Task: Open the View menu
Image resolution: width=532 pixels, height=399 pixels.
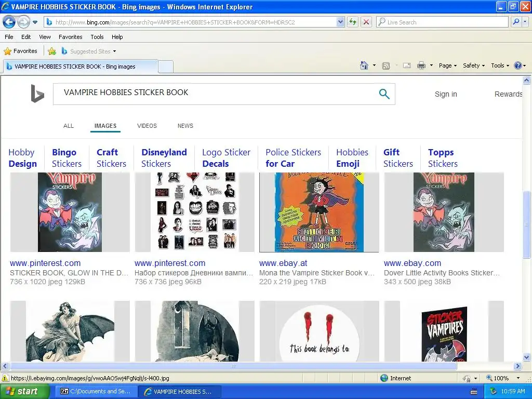Action: click(x=45, y=37)
